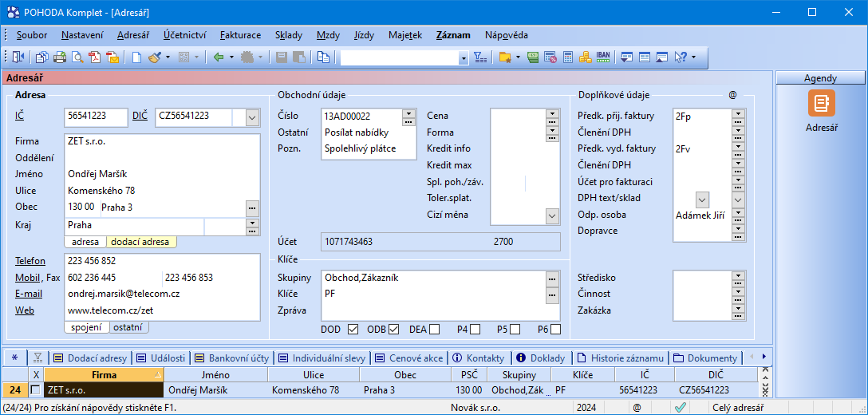Open the Obec ellipsis lookup button
Image resolution: width=868 pixels, height=415 pixels.
[252, 207]
